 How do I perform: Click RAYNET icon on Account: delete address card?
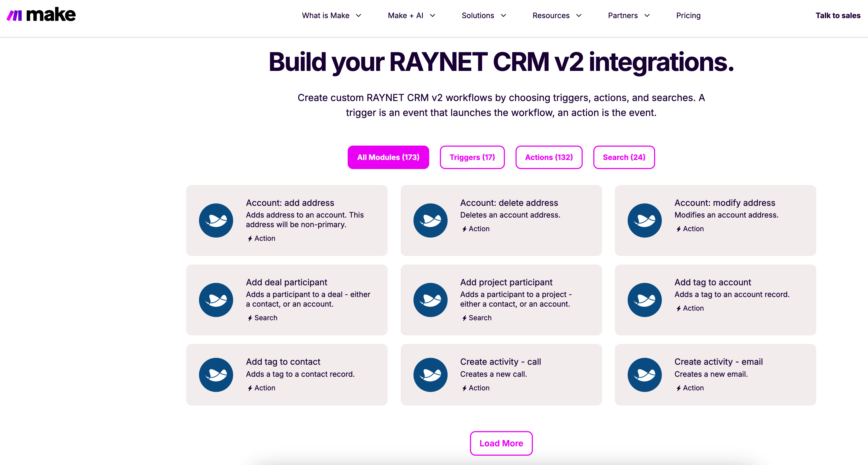(430, 221)
